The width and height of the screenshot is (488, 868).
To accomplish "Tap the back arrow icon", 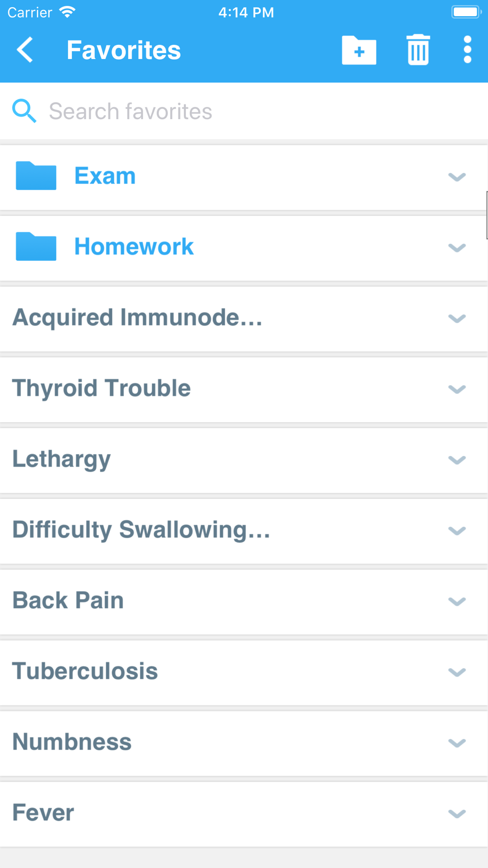I will [25, 50].
